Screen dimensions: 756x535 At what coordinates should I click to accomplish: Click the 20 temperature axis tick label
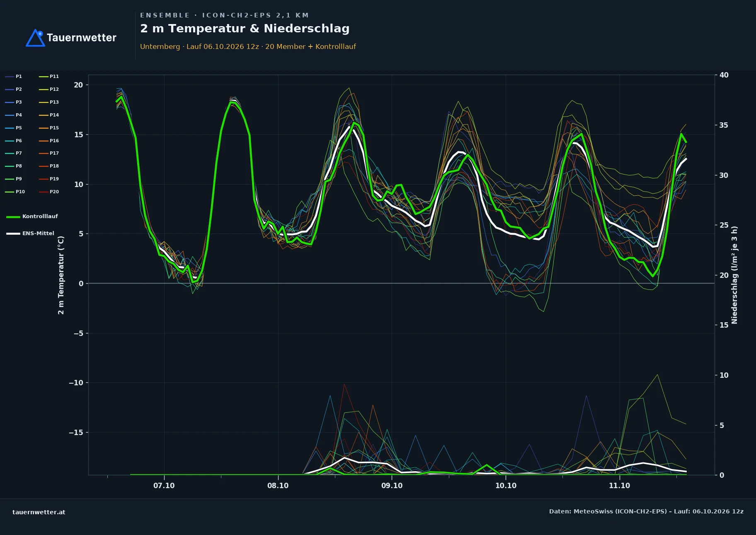click(x=78, y=85)
